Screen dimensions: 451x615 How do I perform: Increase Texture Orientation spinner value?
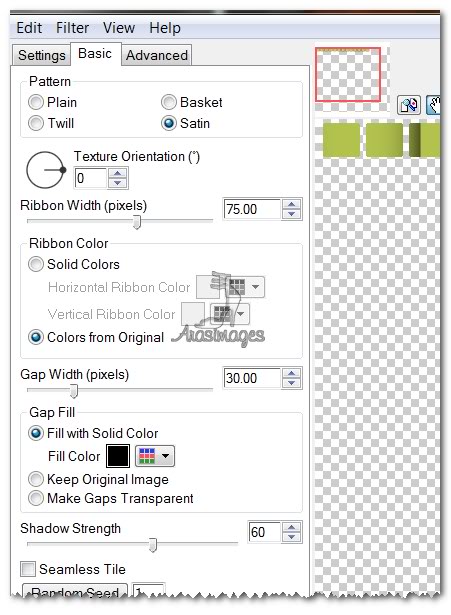[117, 174]
